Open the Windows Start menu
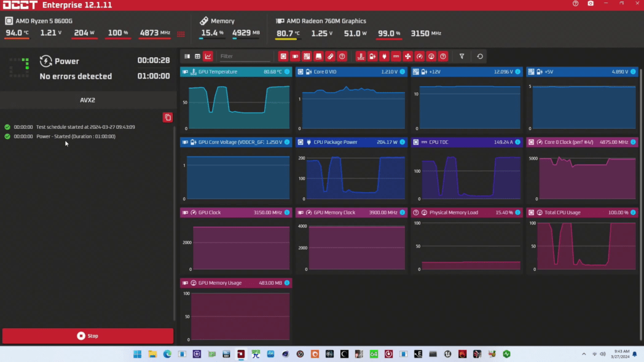The width and height of the screenshot is (644, 362). click(137, 354)
